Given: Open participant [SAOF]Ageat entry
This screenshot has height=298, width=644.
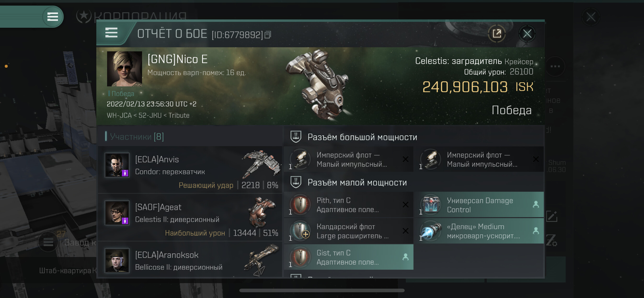Looking at the screenshot, I should tap(190, 217).
